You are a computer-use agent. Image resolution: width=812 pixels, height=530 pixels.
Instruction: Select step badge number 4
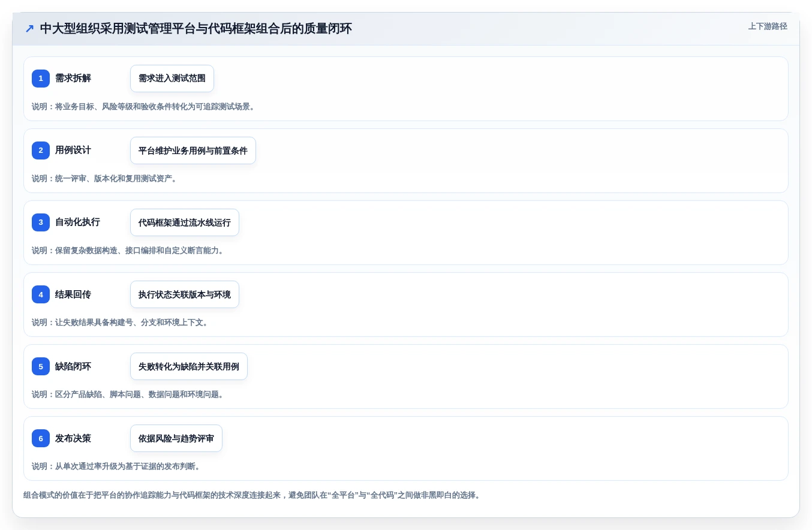coord(41,294)
